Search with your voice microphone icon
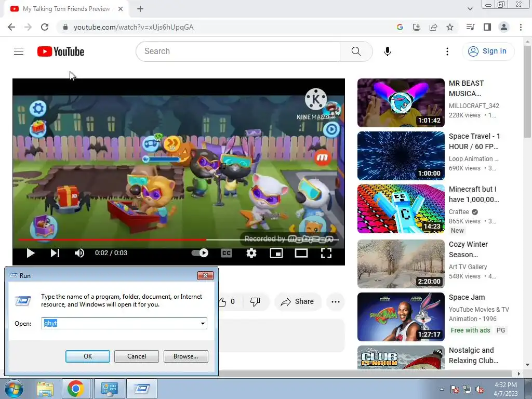 [388, 51]
